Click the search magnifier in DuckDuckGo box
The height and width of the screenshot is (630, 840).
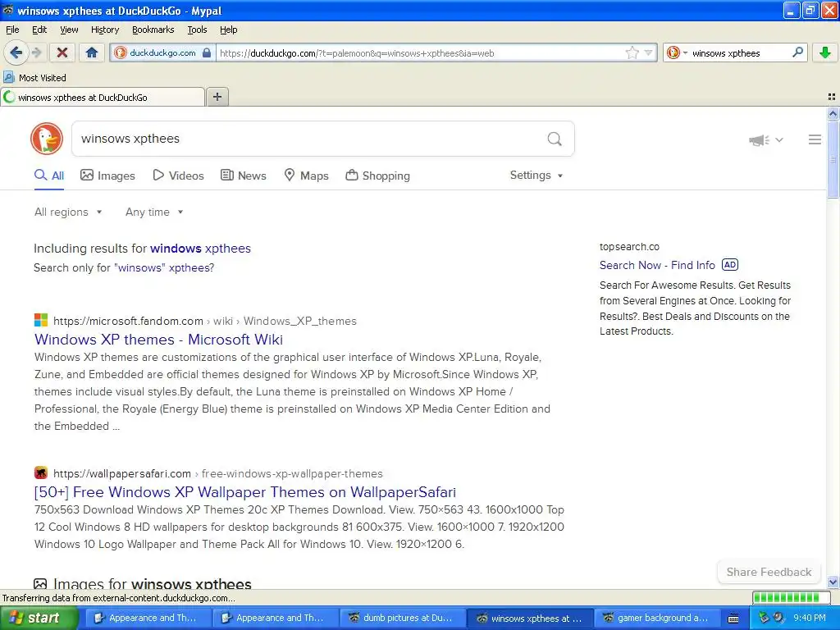[555, 139]
